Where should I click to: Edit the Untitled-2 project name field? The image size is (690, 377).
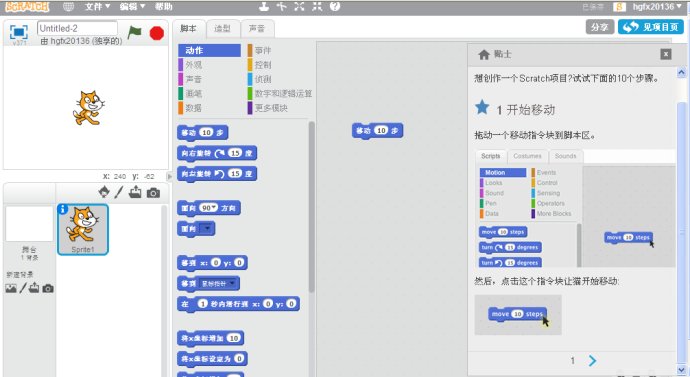pos(77,29)
